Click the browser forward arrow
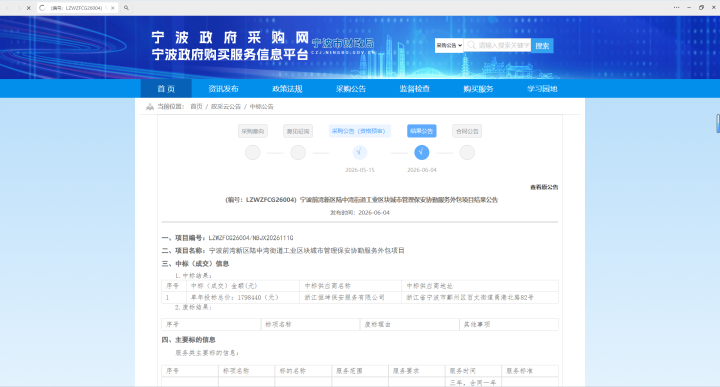Screen dimensions: 720x387 tap(18, 8)
